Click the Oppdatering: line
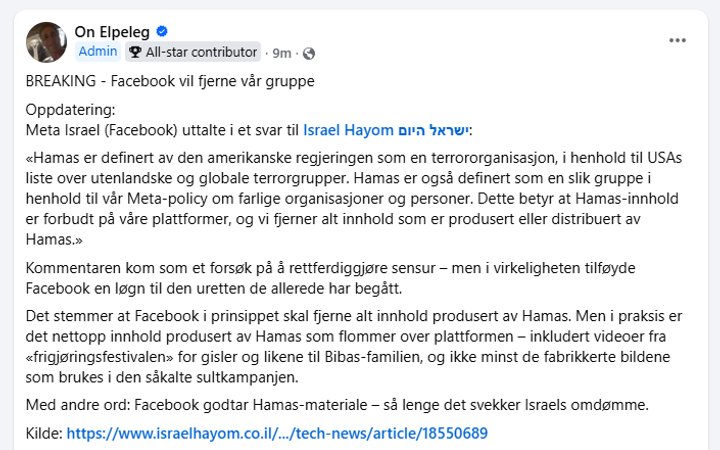 (x=70, y=110)
